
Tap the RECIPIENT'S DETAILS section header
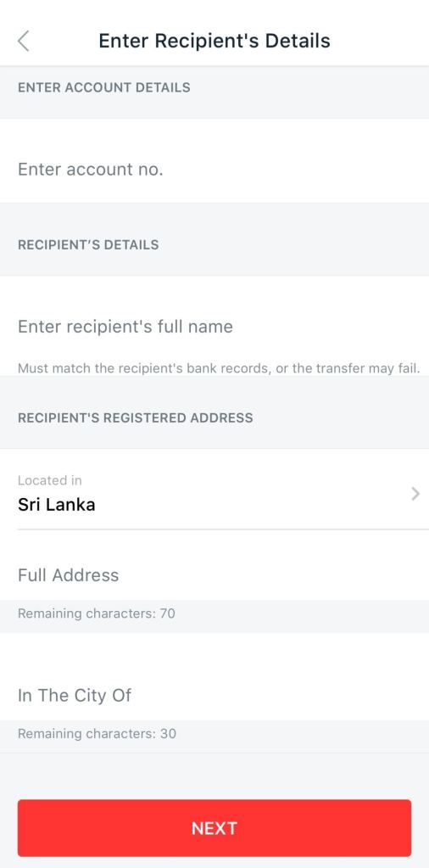tap(88, 244)
